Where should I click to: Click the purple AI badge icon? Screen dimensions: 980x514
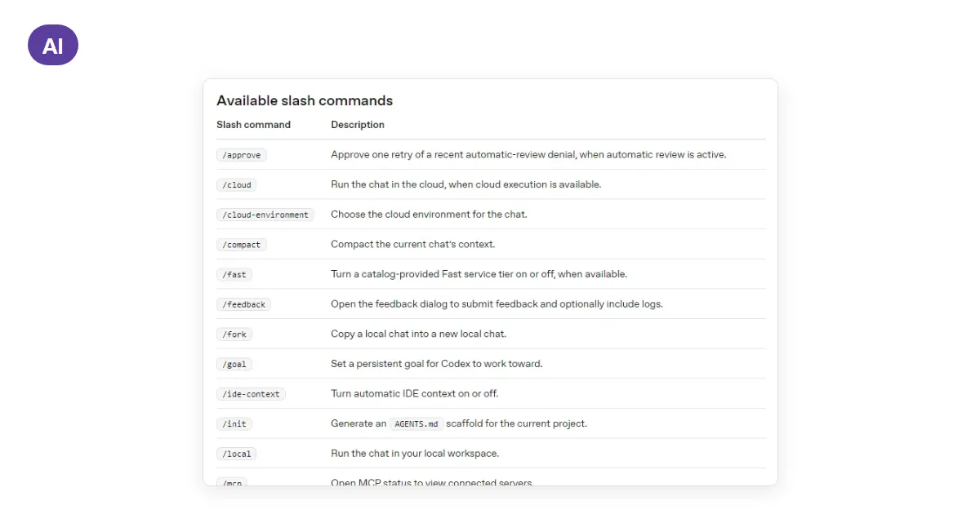pyautogui.click(x=53, y=45)
